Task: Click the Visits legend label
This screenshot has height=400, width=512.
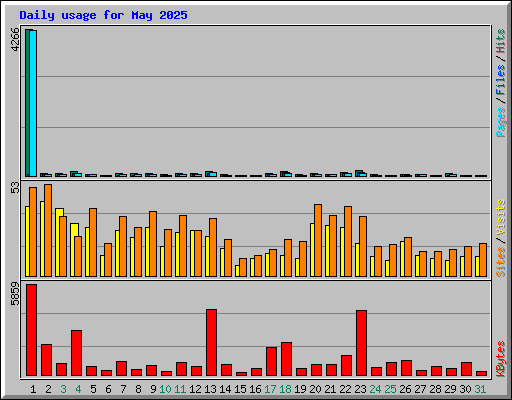Action: [501, 218]
